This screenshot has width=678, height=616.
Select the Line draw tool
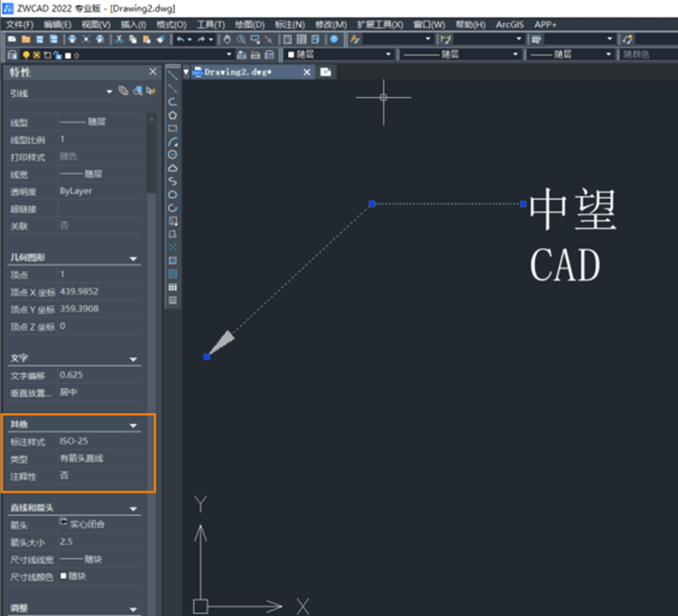pos(172,75)
